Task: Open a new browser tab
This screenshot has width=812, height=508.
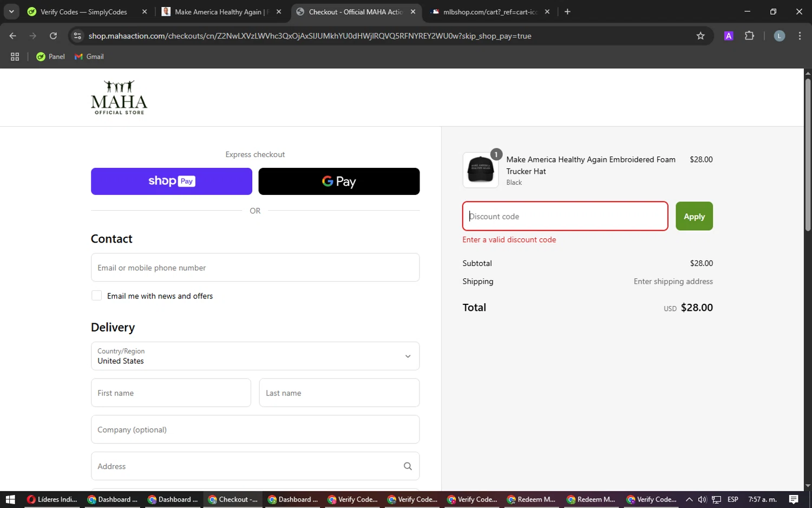Action: [567, 11]
